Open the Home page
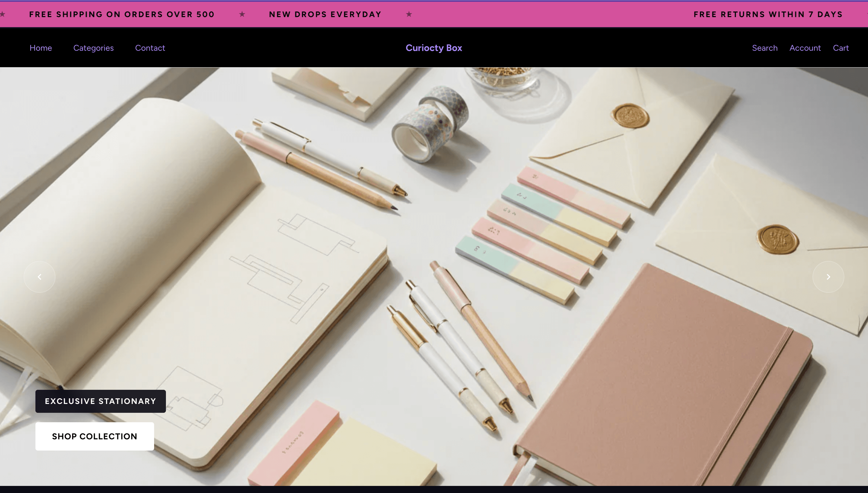Screen dimensions: 868x493 click(41, 48)
